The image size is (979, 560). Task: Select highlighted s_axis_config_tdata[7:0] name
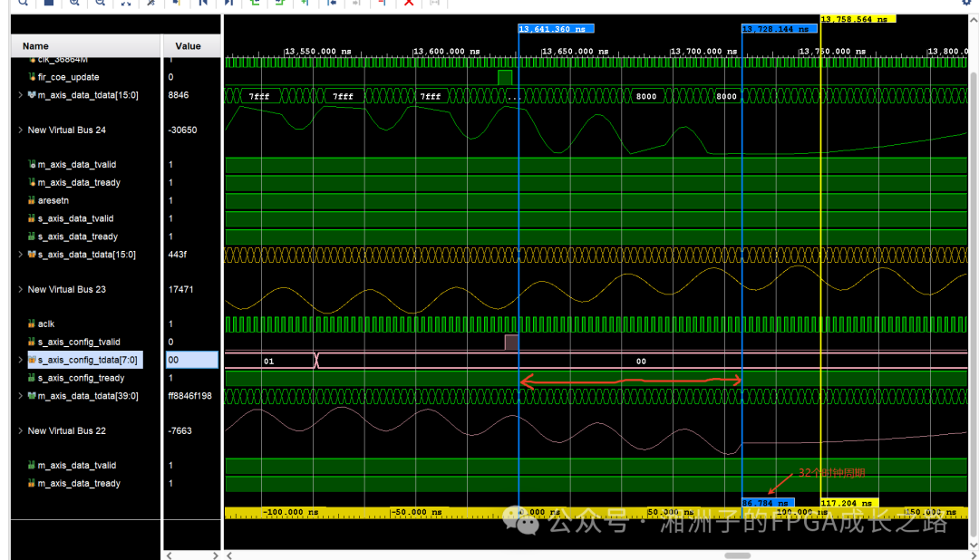coord(87,360)
